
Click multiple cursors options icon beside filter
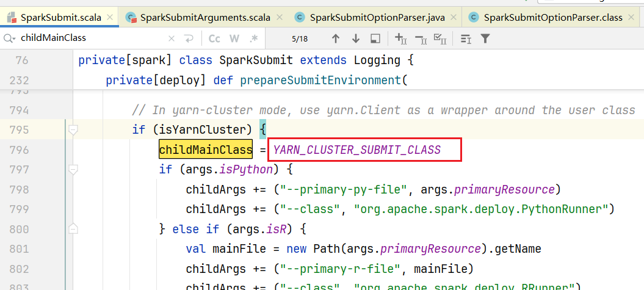pos(466,38)
